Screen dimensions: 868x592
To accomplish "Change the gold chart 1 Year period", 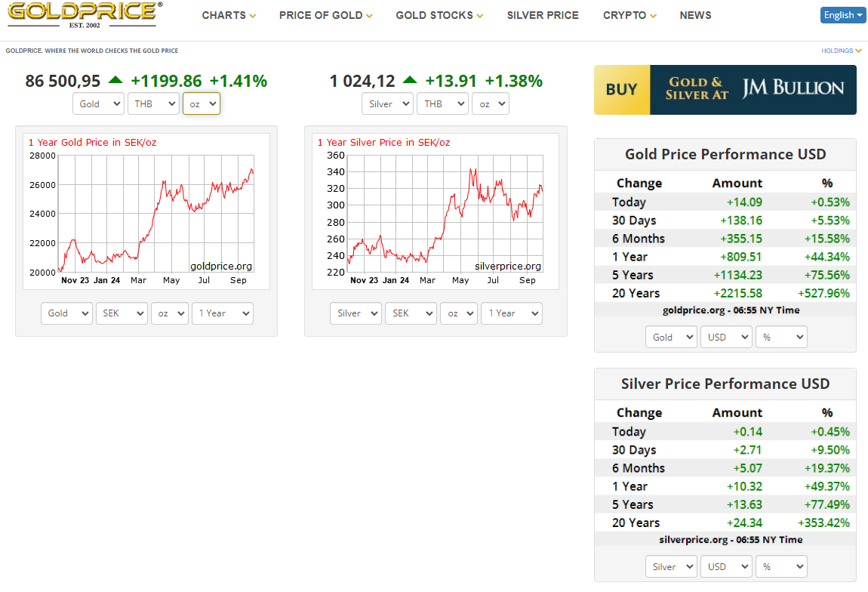I will point(222,313).
